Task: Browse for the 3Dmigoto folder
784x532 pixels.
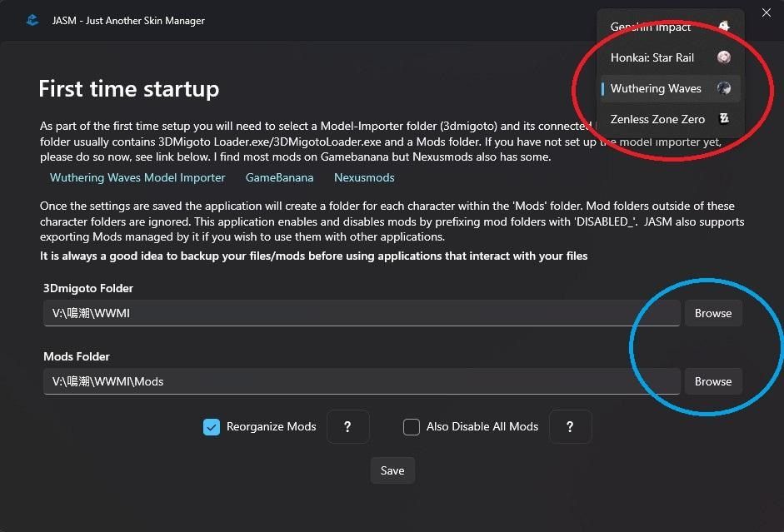Action: point(712,313)
